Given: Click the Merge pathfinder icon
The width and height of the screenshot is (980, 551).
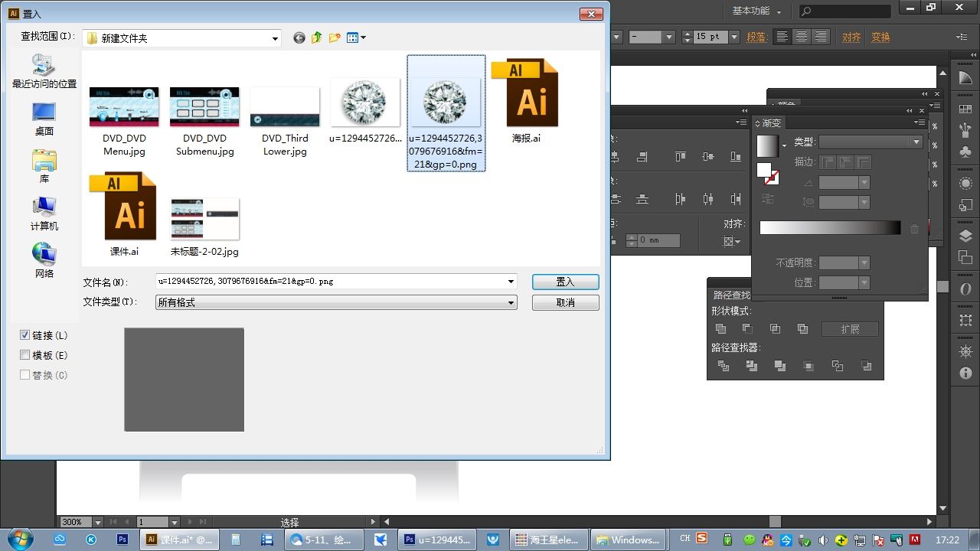Looking at the screenshot, I should pyautogui.click(x=779, y=366).
